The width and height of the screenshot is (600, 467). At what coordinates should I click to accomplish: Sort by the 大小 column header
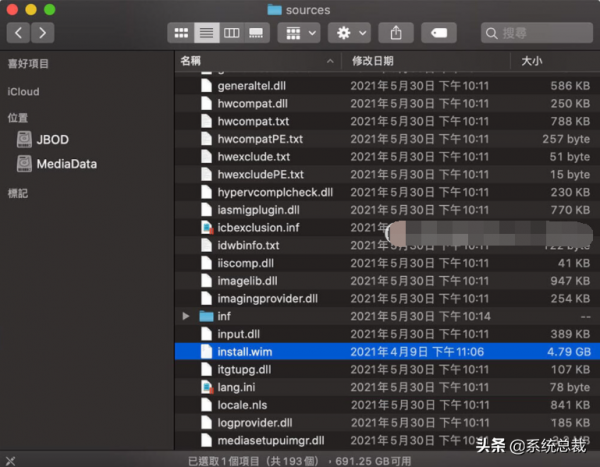tap(532, 61)
